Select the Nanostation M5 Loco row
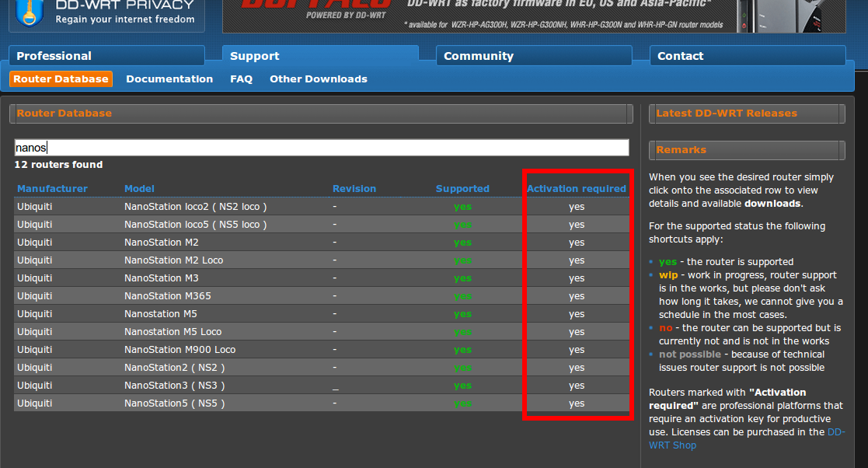868x468 pixels. coord(322,332)
